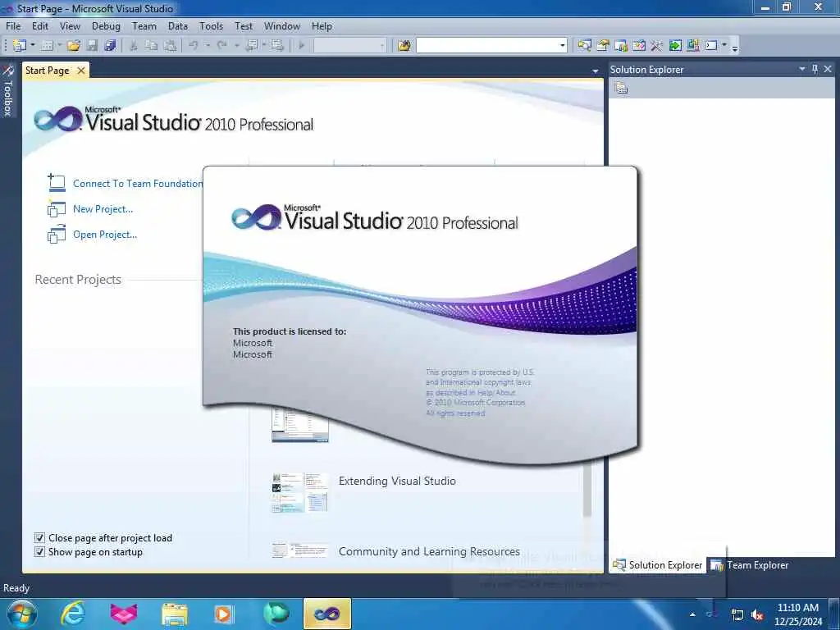Click the Cut scissors icon

coord(134,46)
